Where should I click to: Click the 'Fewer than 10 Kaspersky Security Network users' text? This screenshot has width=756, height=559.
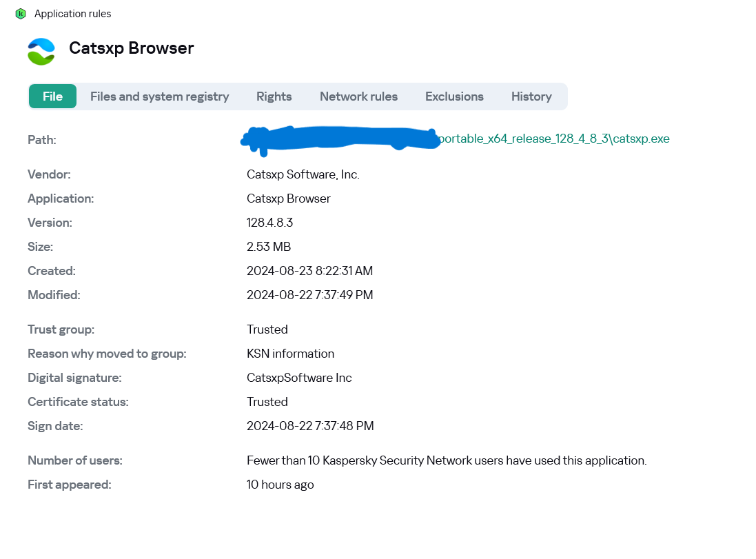click(x=447, y=460)
